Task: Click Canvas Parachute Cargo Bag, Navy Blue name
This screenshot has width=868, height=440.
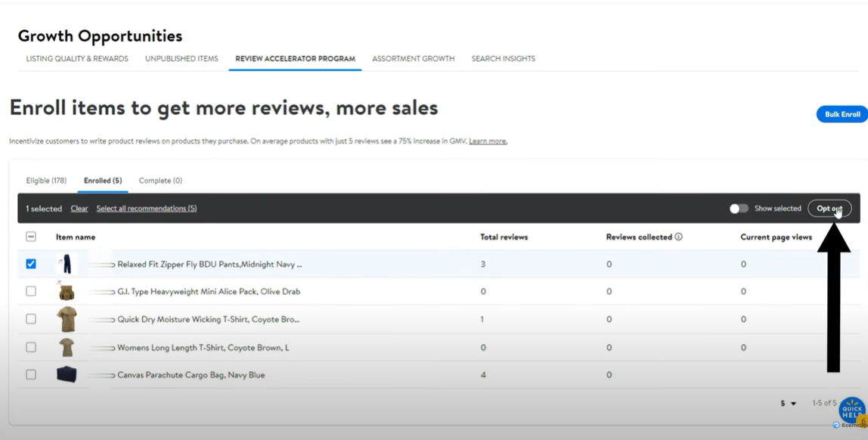Action: (191, 375)
